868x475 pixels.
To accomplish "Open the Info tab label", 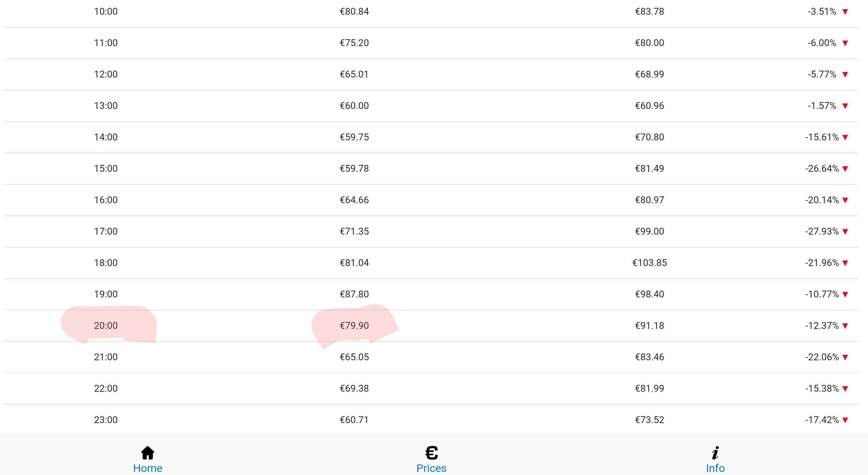I will [715, 468].
